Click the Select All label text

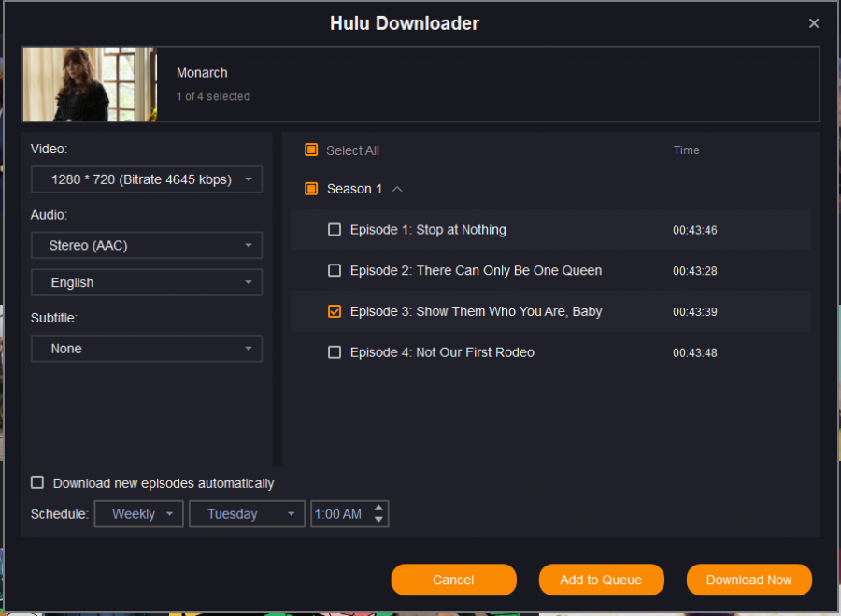tap(352, 150)
